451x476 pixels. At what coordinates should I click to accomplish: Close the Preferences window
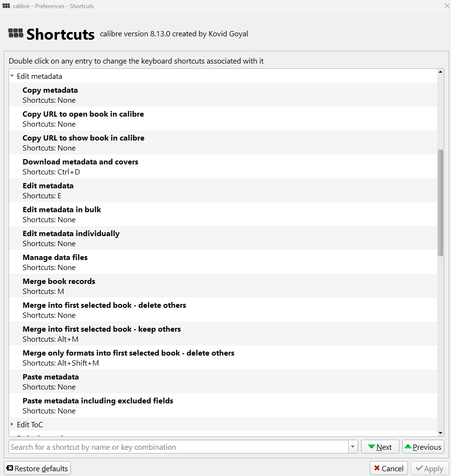(446, 6)
